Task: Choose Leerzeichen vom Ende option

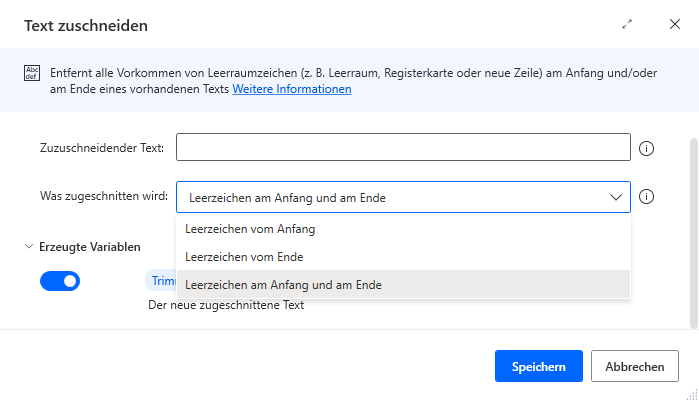Action: [x=403, y=257]
